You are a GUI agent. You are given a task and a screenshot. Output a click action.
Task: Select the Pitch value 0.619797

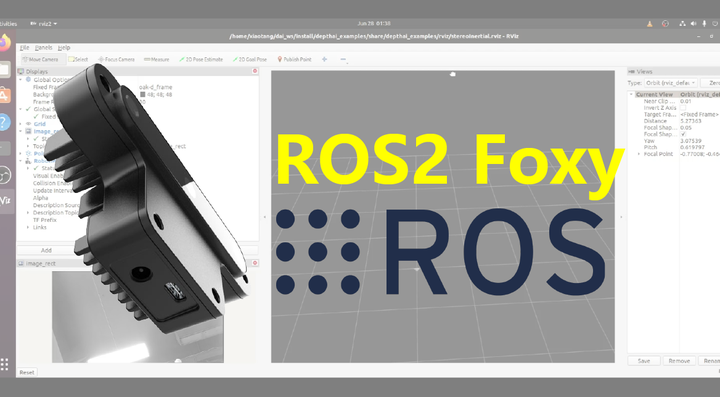pos(693,147)
